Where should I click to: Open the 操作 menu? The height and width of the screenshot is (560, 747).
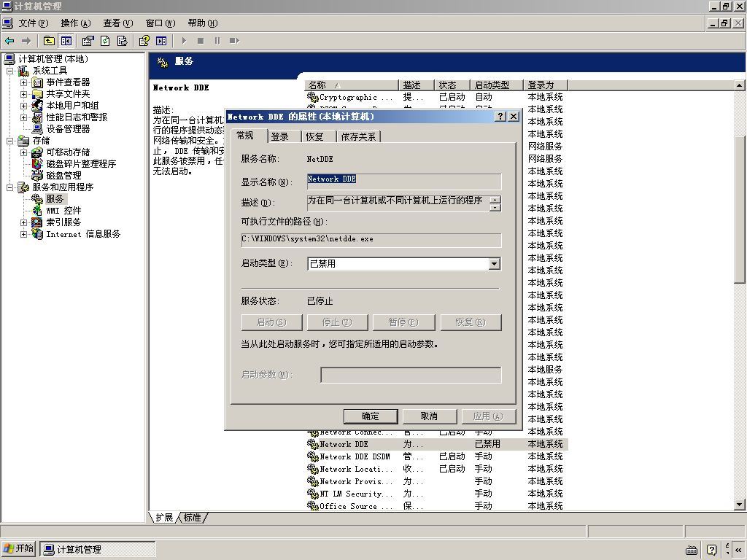(x=76, y=23)
